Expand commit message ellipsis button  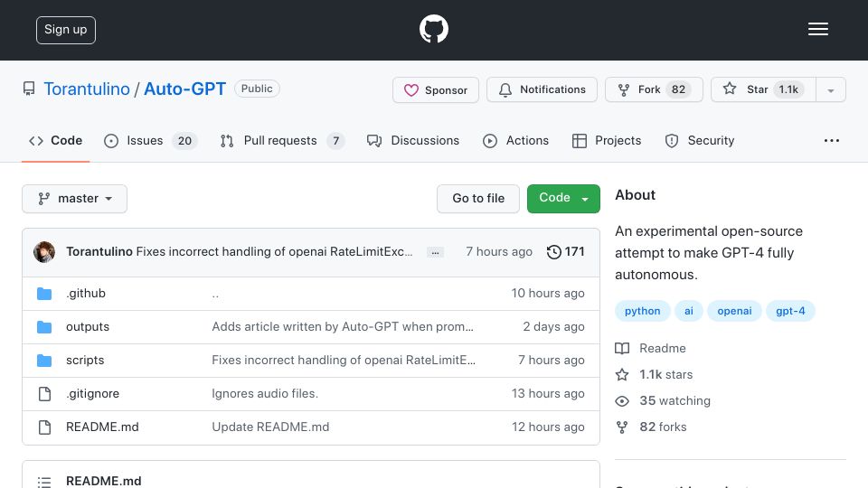pos(435,252)
